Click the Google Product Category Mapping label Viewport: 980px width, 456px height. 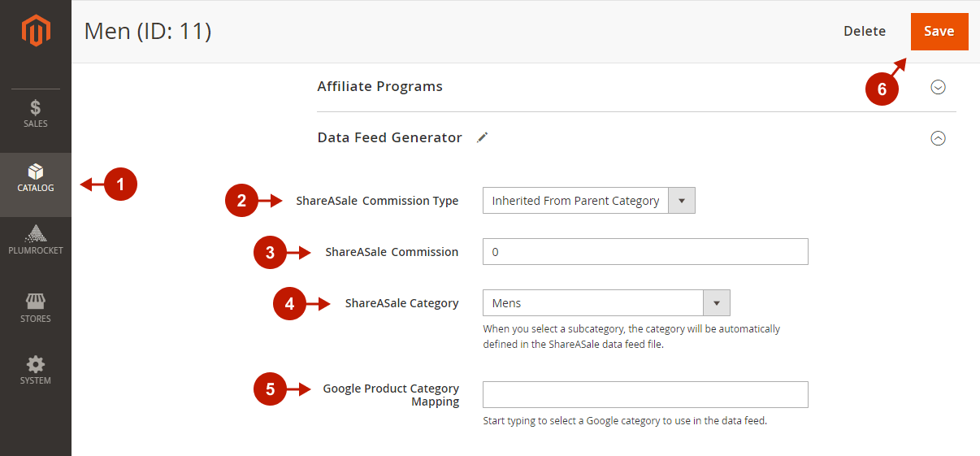[392, 395]
